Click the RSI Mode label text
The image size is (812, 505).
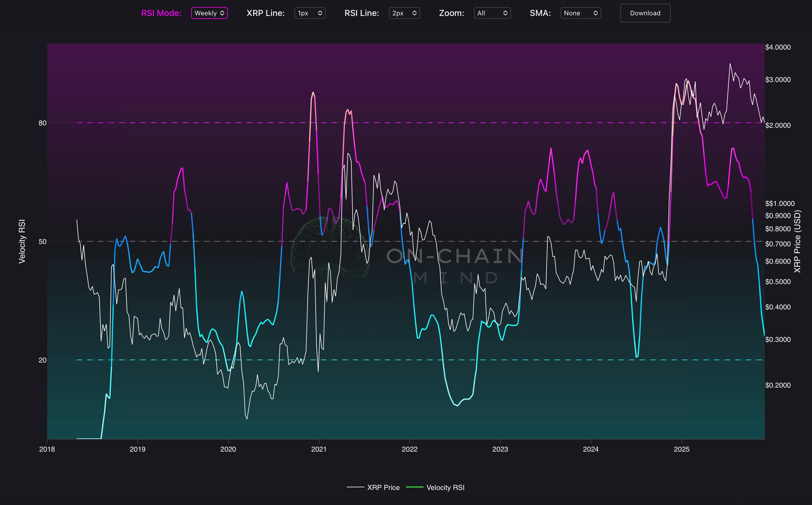tap(161, 13)
